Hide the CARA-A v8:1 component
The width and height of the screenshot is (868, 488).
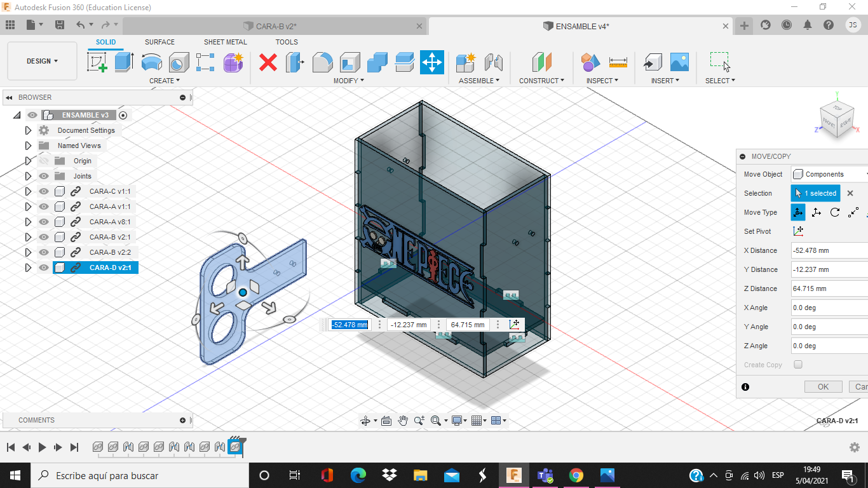(44, 222)
